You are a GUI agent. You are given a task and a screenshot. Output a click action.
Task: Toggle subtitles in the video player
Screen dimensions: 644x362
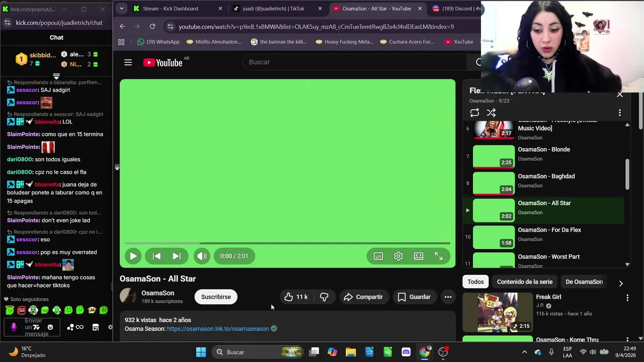(x=378, y=256)
